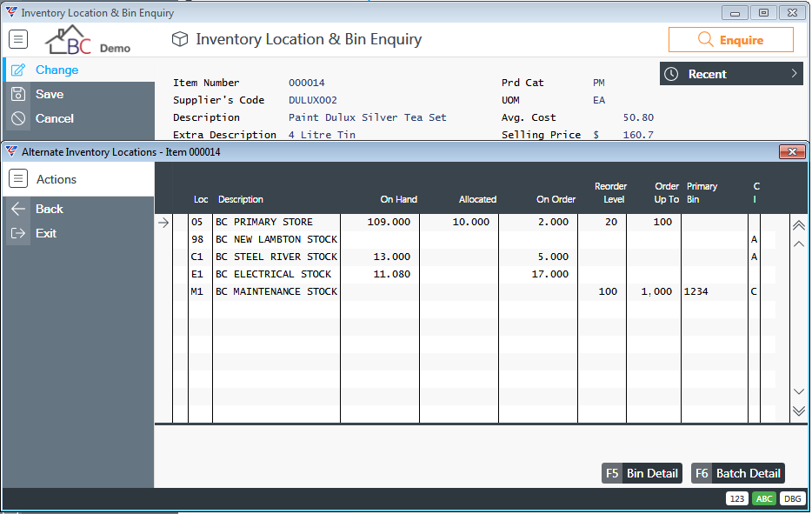Viewport: 812px width, 514px height.
Task: Click Order Up To value 1,000
Action: click(x=656, y=291)
